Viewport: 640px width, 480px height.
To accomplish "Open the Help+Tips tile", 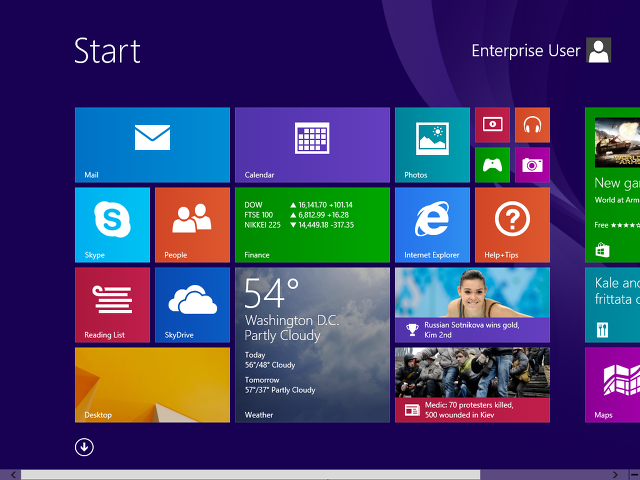I will tap(512, 225).
